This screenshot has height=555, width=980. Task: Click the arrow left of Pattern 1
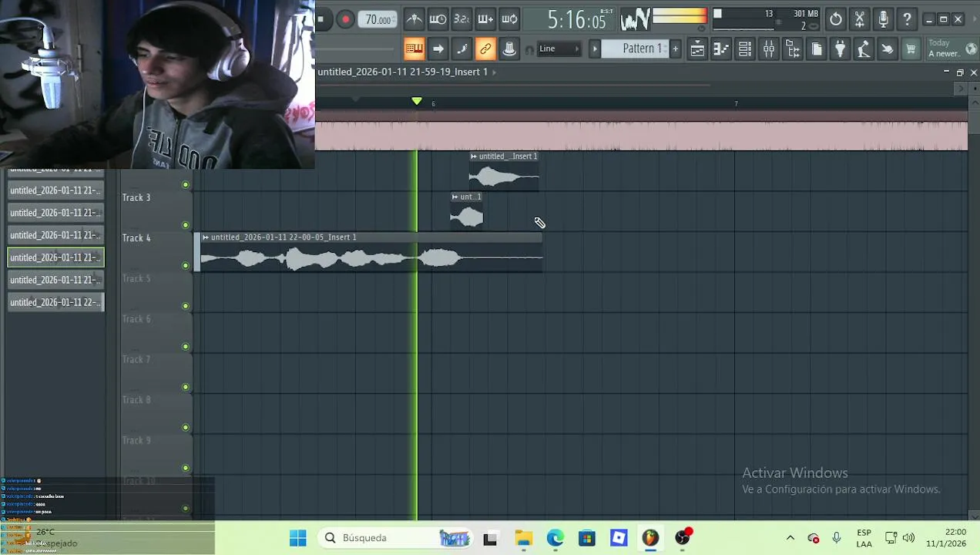coord(595,49)
